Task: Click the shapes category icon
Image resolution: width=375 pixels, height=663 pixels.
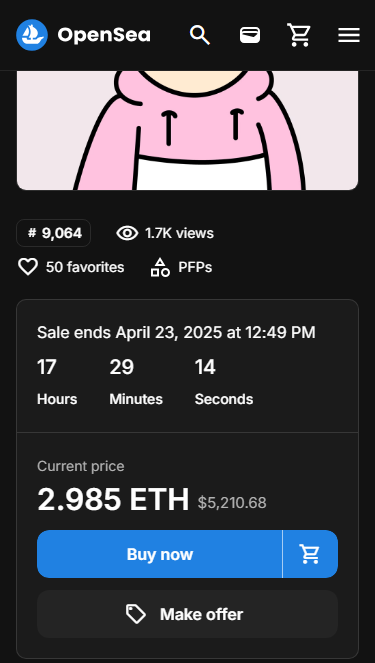Action: pos(160,267)
